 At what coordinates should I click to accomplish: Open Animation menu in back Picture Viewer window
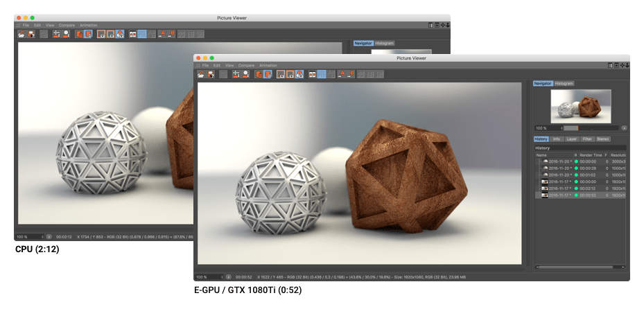[x=89, y=25]
